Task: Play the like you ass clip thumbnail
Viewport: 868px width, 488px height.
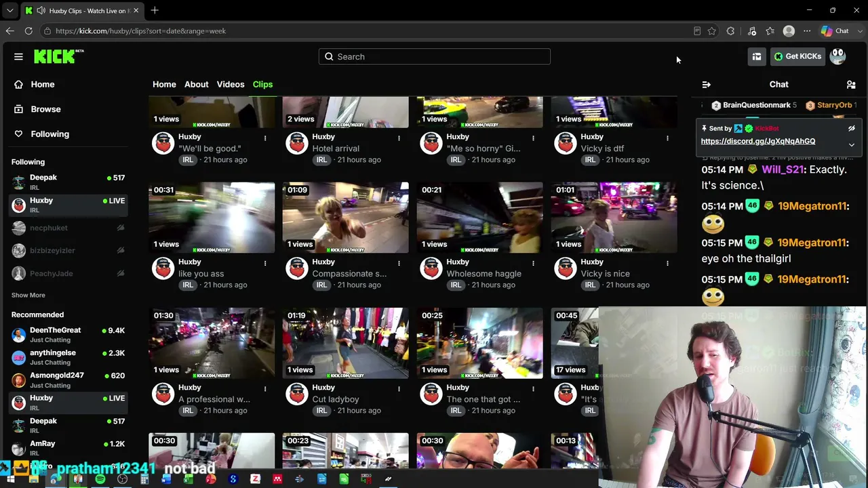Action: pos(212,218)
